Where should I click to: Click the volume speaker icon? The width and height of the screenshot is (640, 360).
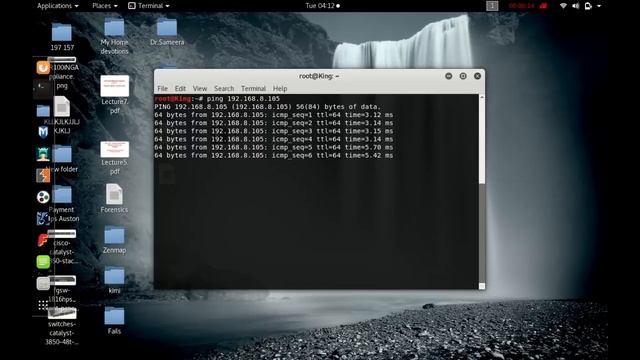pos(576,6)
